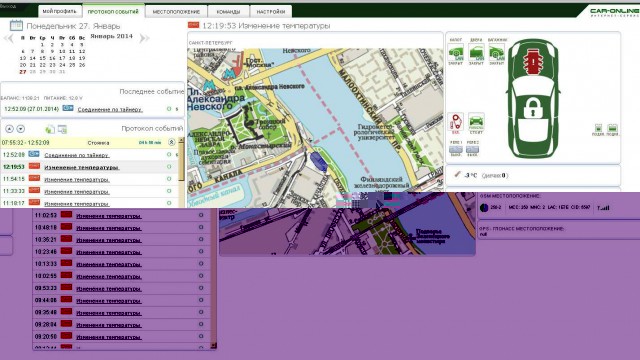Switch to the Команды tab
Image resolution: width=640 pixels, height=360 pixels.
pos(228,11)
